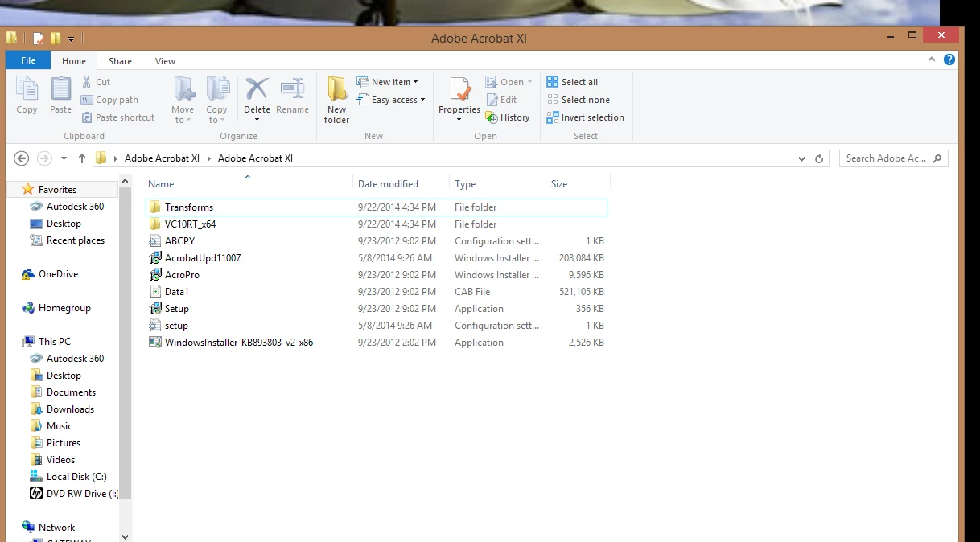Click quick access Properties icon in title bar
The width and height of the screenshot is (980, 542).
point(38,39)
